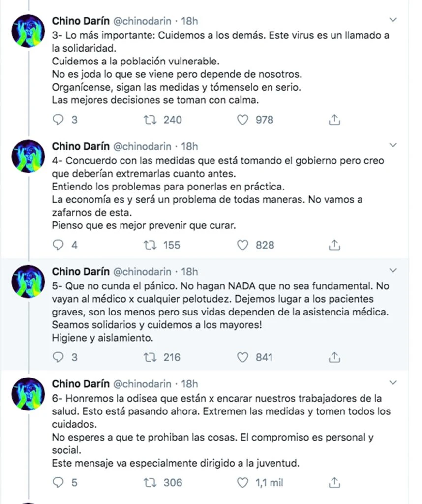Expand the more-options chevron on tweet 4

pyautogui.click(x=393, y=145)
